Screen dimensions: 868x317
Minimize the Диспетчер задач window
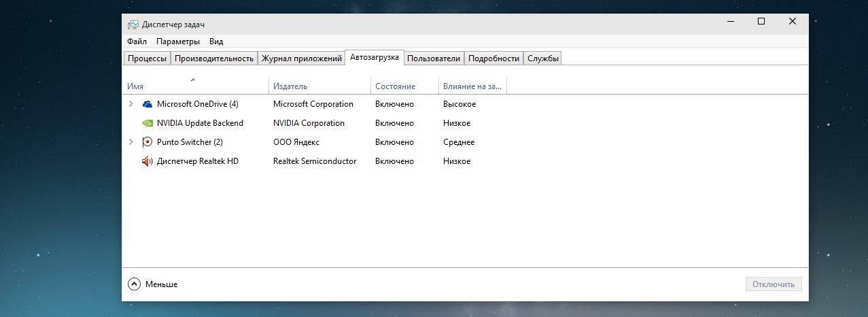pyautogui.click(x=731, y=22)
